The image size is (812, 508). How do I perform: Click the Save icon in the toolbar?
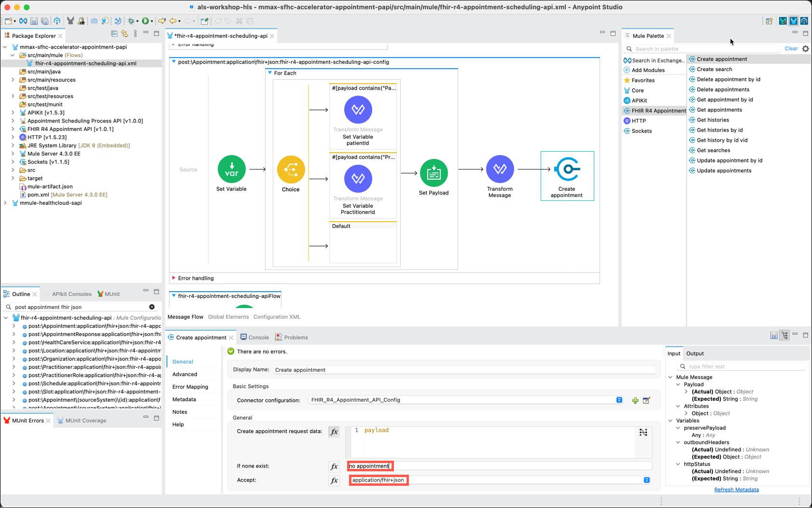34,21
